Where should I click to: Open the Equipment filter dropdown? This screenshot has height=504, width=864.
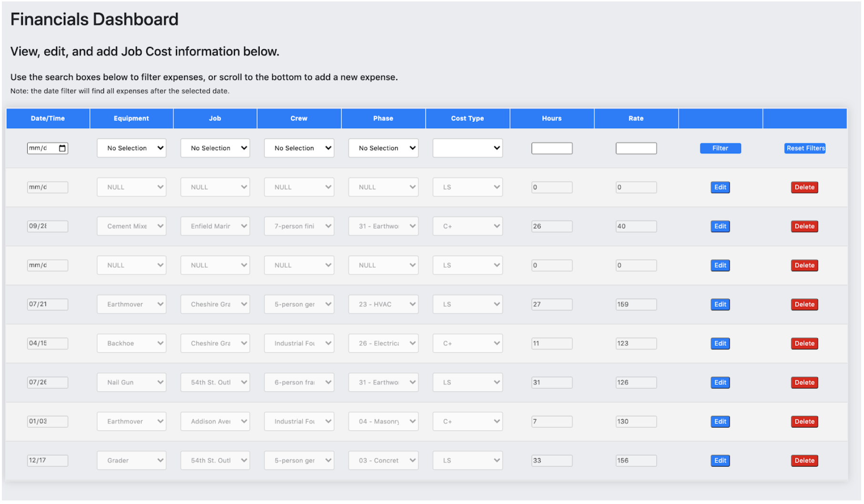click(x=131, y=148)
